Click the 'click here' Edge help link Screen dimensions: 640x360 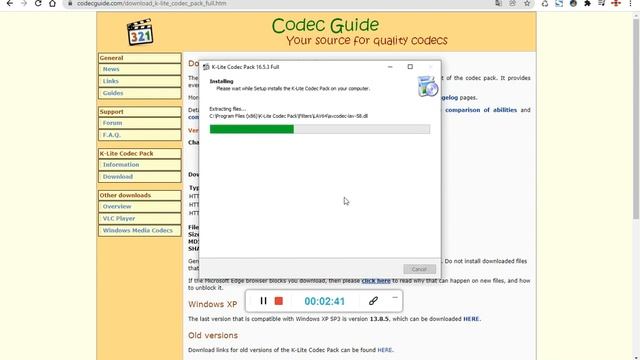tap(376, 281)
